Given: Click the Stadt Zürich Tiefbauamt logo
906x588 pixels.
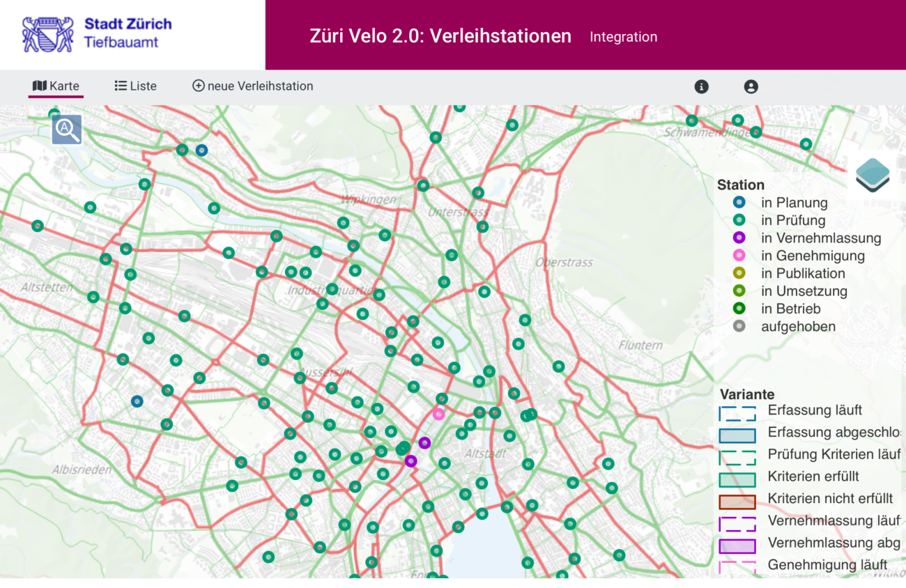Looking at the screenshot, I should pyautogui.click(x=97, y=34).
